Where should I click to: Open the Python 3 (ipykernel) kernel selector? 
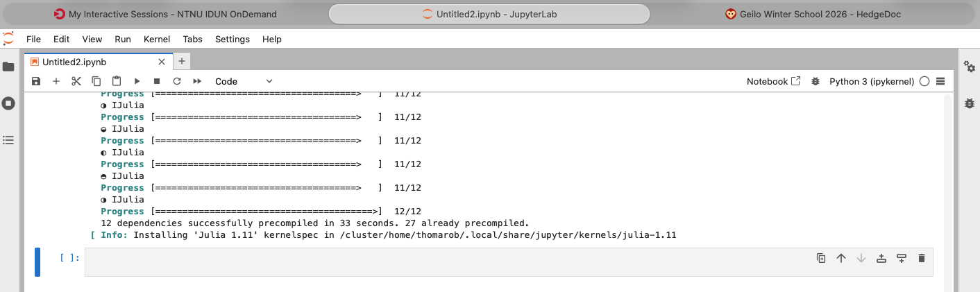point(872,81)
